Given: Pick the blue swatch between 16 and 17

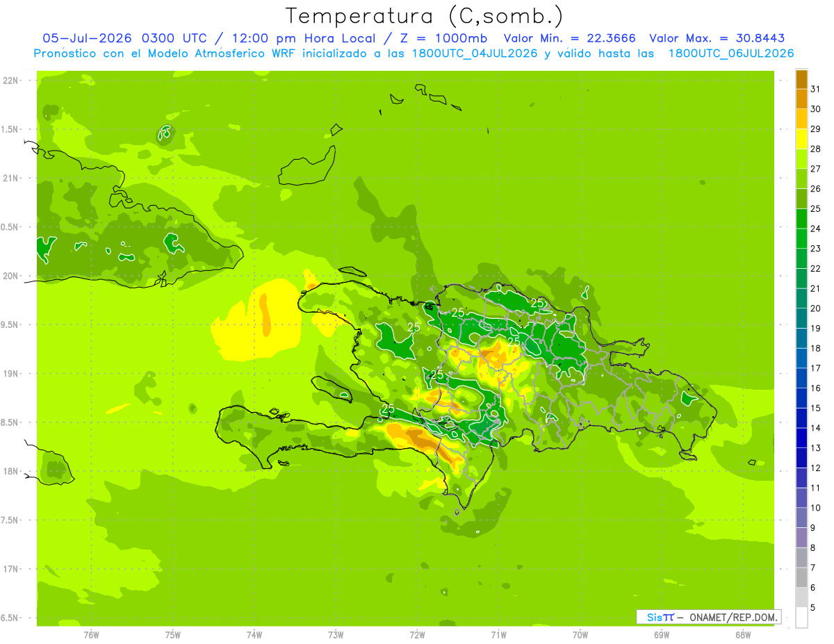Looking at the screenshot, I should [801, 378].
